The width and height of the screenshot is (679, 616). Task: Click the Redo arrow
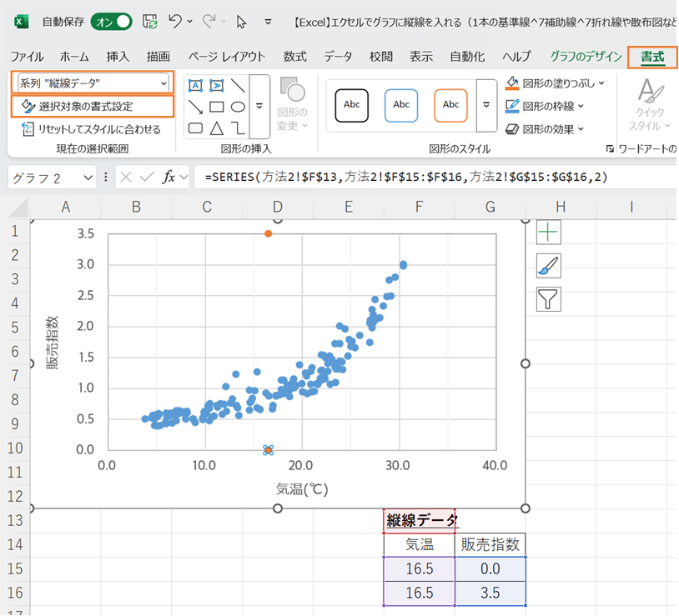click(209, 21)
